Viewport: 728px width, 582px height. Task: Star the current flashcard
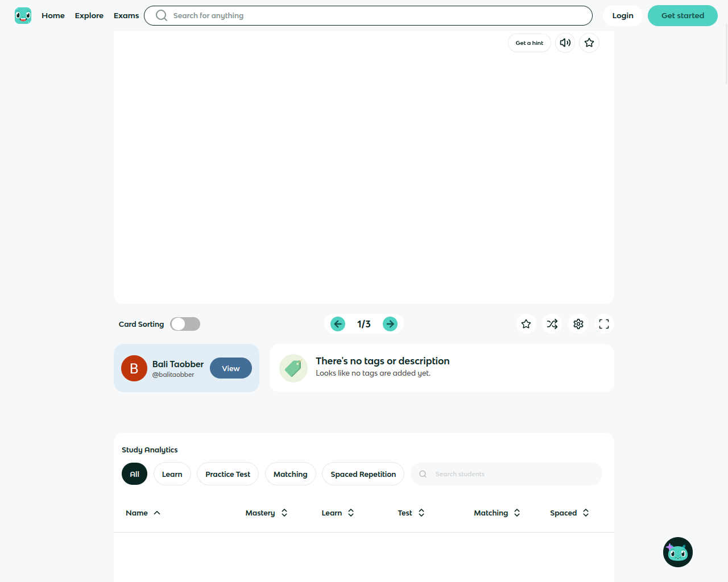(x=589, y=43)
